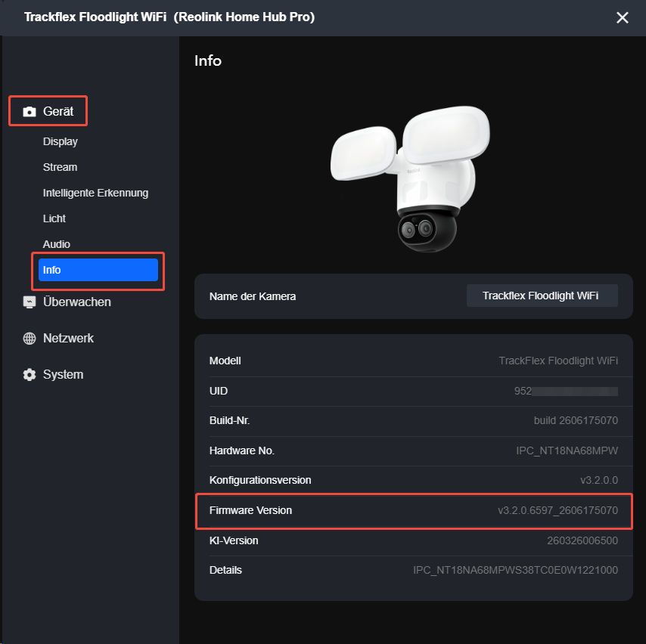Screen dimensions: 646x644
Task: Click the Modell value 'TrackFlex Floodlight WiFi'
Action: [557, 361]
